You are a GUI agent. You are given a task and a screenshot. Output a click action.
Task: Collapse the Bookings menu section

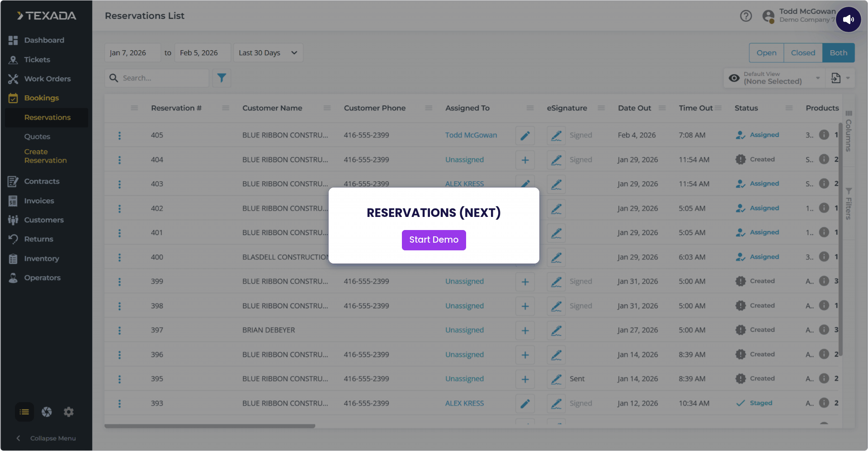point(42,98)
